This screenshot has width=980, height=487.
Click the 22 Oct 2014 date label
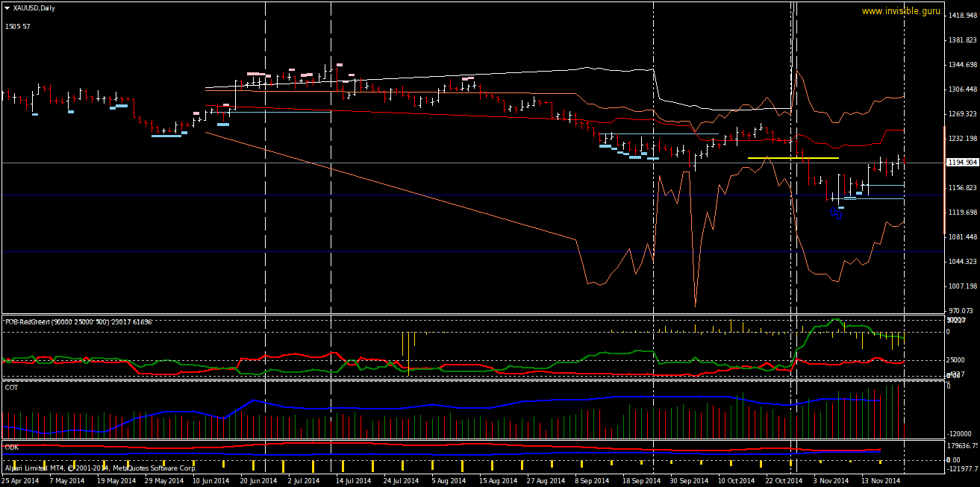click(x=783, y=481)
